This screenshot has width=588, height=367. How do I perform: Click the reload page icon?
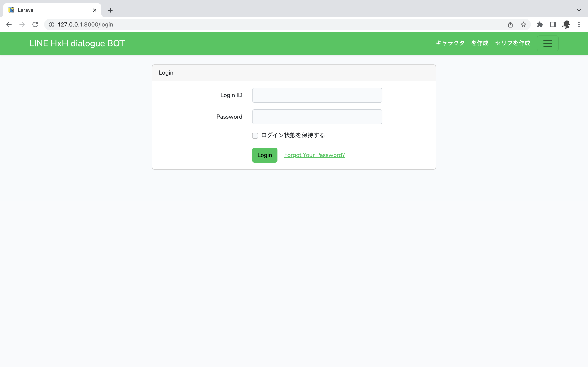[x=35, y=24]
